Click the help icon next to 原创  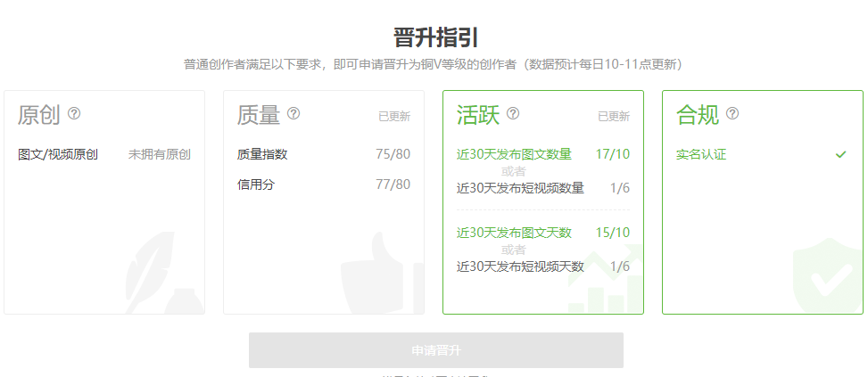(74, 114)
